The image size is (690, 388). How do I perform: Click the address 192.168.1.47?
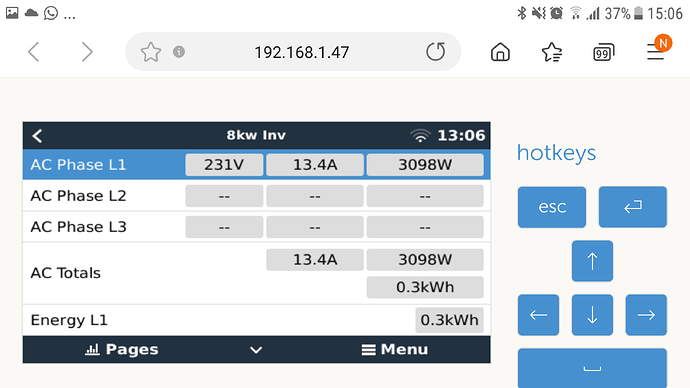tap(302, 53)
